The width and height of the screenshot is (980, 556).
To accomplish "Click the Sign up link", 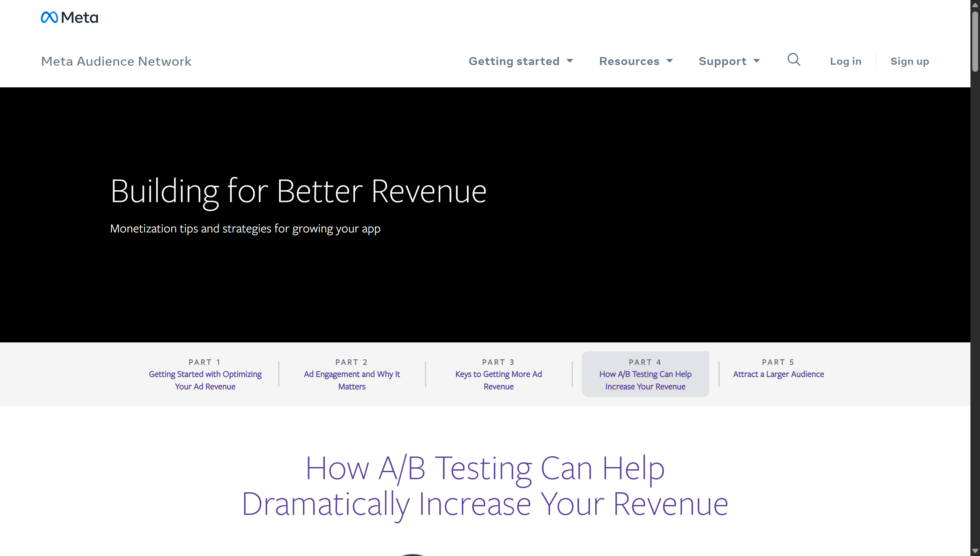I will click(x=909, y=61).
